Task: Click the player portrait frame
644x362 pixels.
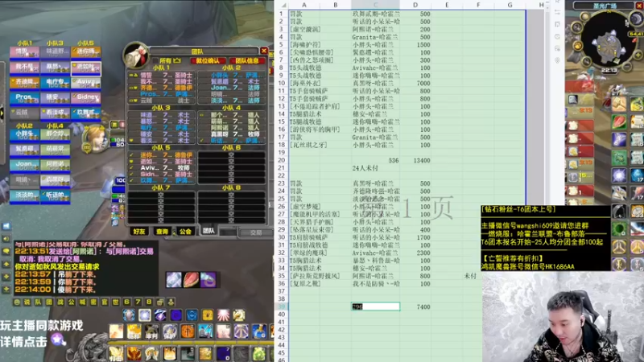Action: pos(95,138)
